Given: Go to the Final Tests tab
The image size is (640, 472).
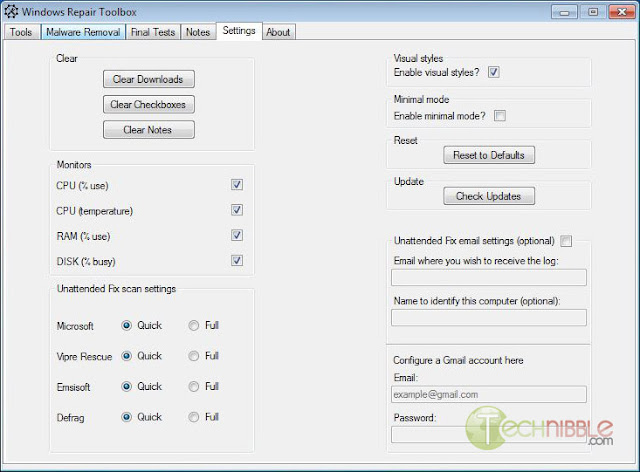Looking at the screenshot, I should [153, 32].
